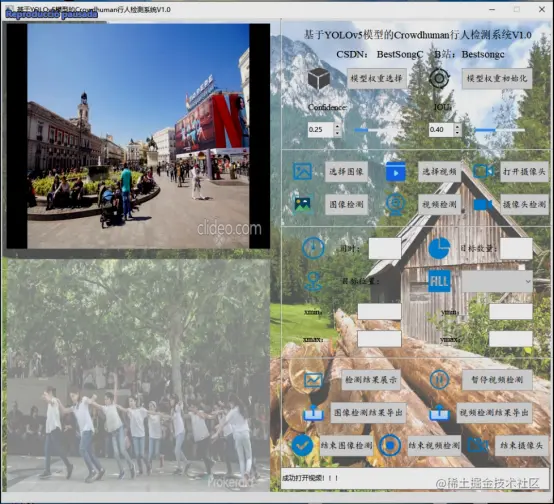Pause detection with 暂停视频检测
The height and width of the screenshot is (504, 554).
[497, 380]
